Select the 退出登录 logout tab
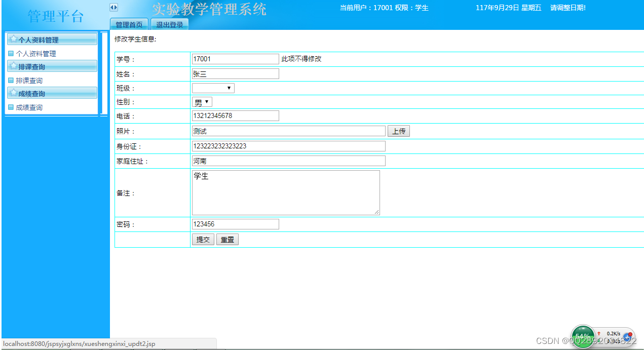644x350 pixels. coord(169,24)
